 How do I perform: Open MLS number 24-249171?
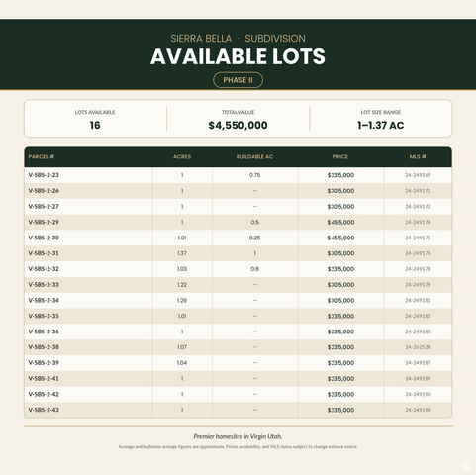(x=418, y=191)
